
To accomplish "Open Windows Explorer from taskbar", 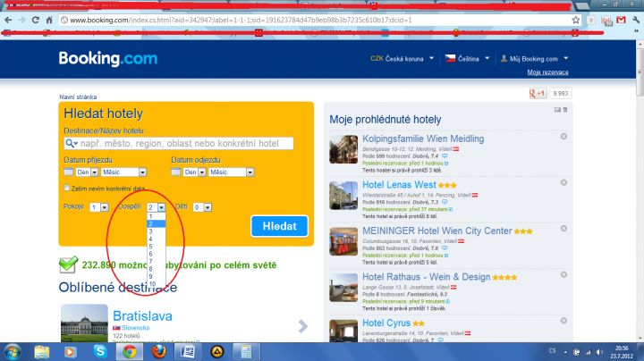I will [41, 352].
